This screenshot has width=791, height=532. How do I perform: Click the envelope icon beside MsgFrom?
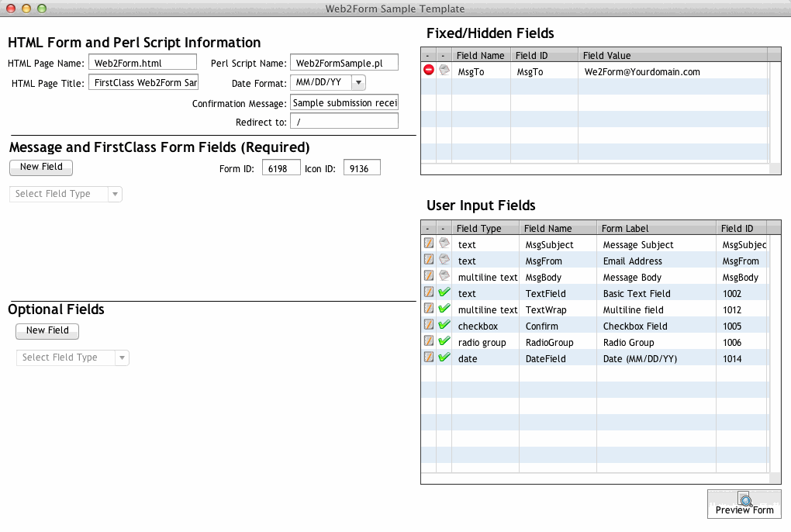(444, 260)
